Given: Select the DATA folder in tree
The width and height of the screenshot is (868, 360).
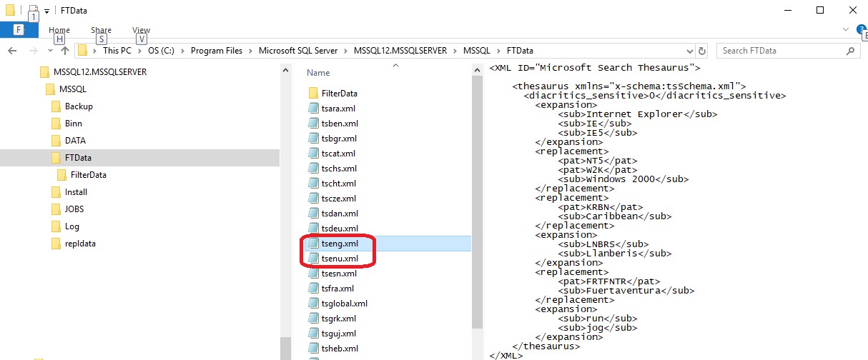Looking at the screenshot, I should 75,141.
